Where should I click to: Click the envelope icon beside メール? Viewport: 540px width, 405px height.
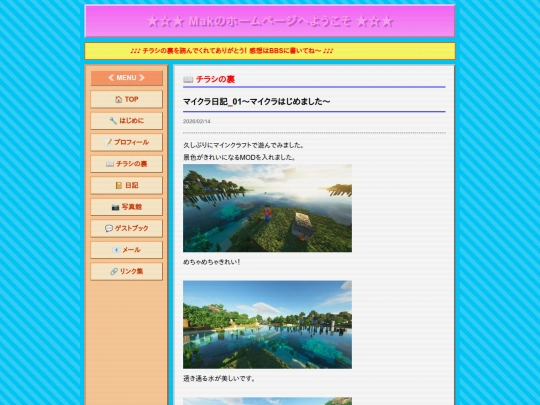pyautogui.click(x=116, y=250)
